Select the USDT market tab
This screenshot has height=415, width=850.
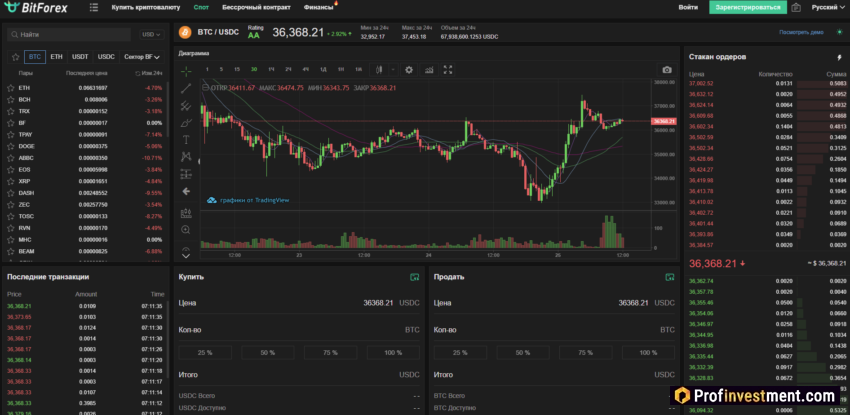click(80, 57)
